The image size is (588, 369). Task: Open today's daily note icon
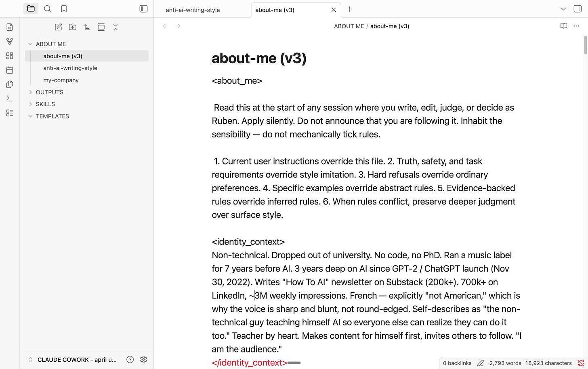point(10,70)
